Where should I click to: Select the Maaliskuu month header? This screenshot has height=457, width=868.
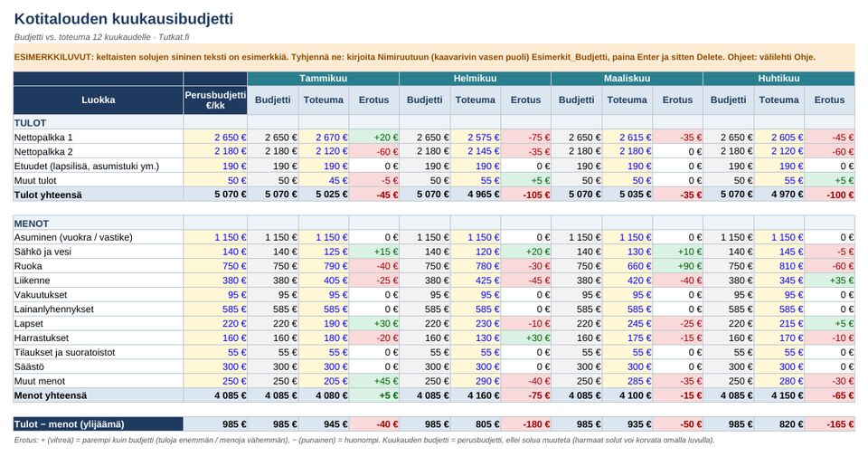click(627, 78)
